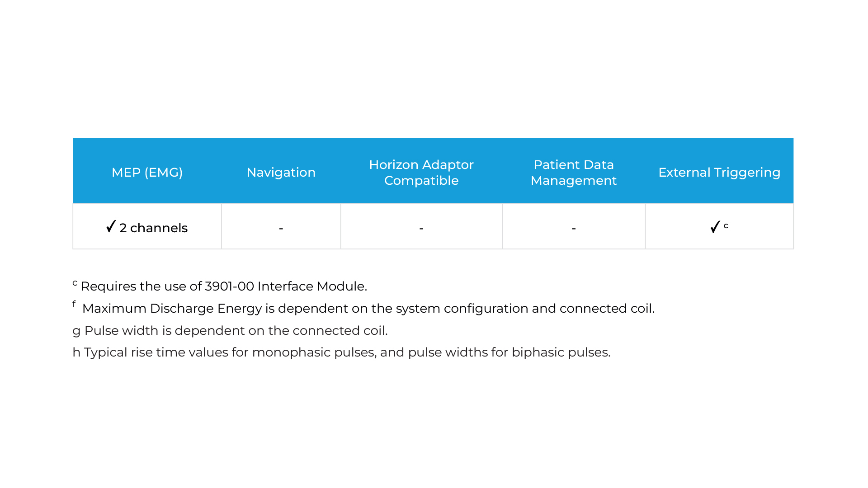Click the checkmark in External Triggering cell
Image resolution: width=868 pixels, height=488 pixels.
click(x=715, y=227)
